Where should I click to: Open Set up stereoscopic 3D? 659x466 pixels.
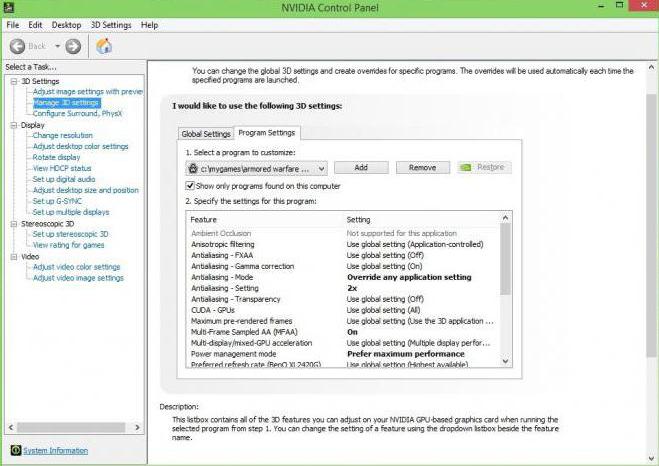(x=70, y=234)
